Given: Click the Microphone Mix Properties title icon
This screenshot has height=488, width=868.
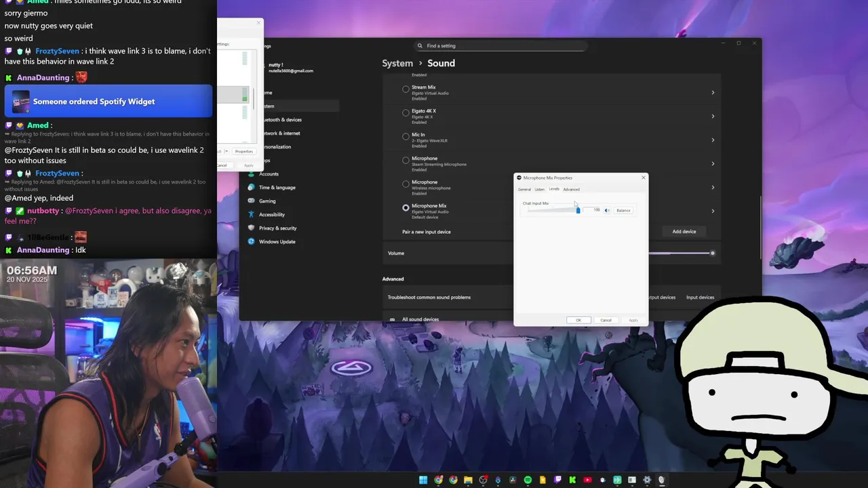Looking at the screenshot, I should point(519,178).
